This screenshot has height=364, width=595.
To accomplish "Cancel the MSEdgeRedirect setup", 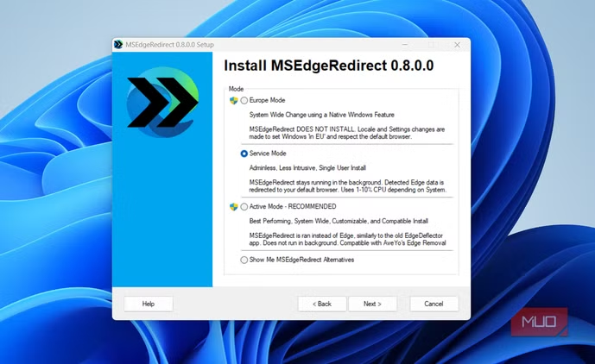I will (x=434, y=304).
